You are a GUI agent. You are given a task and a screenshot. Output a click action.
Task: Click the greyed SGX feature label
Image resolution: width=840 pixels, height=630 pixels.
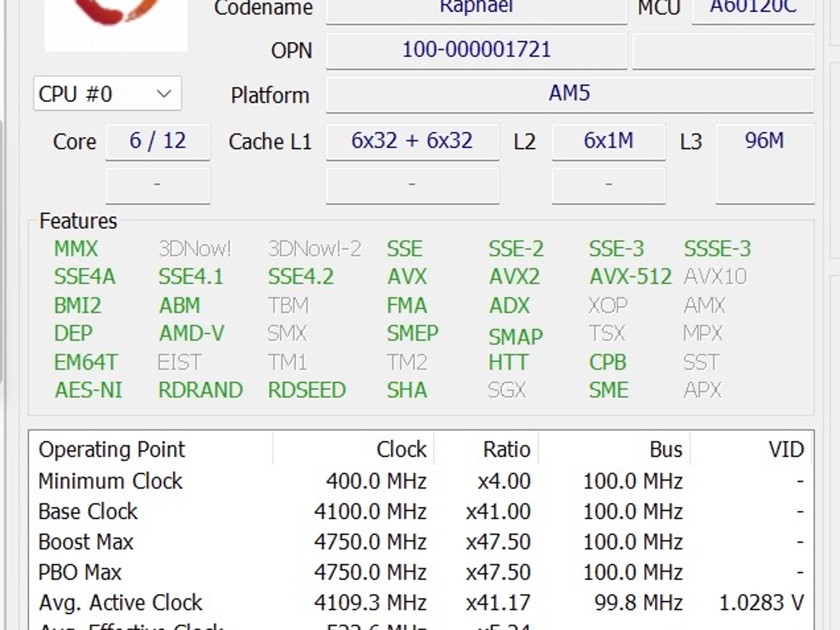(x=507, y=390)
